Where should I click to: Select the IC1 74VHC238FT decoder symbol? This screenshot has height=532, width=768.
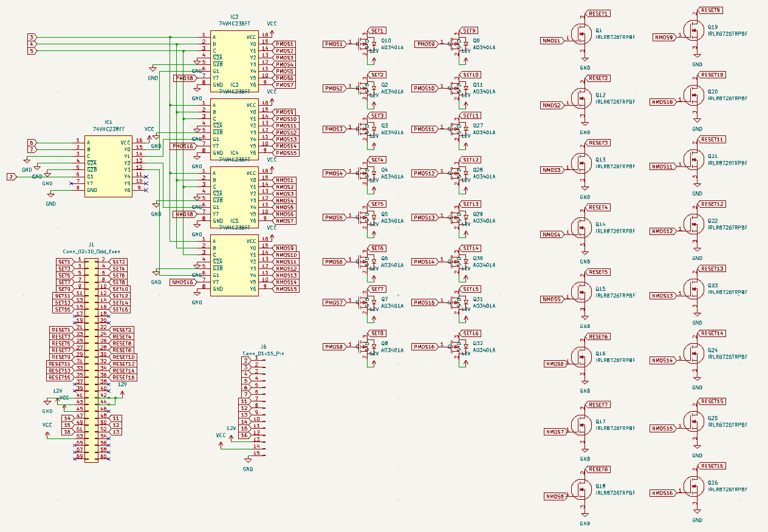coord(109,165)
